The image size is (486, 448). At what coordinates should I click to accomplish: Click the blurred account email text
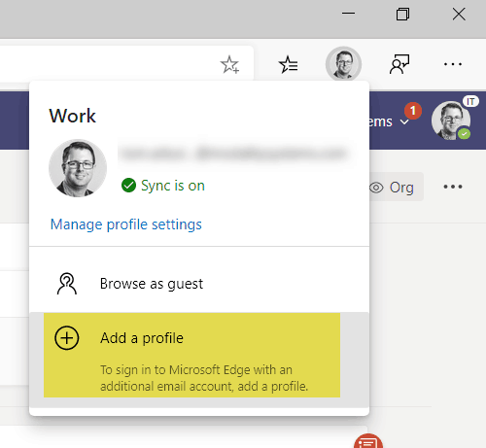233,154
